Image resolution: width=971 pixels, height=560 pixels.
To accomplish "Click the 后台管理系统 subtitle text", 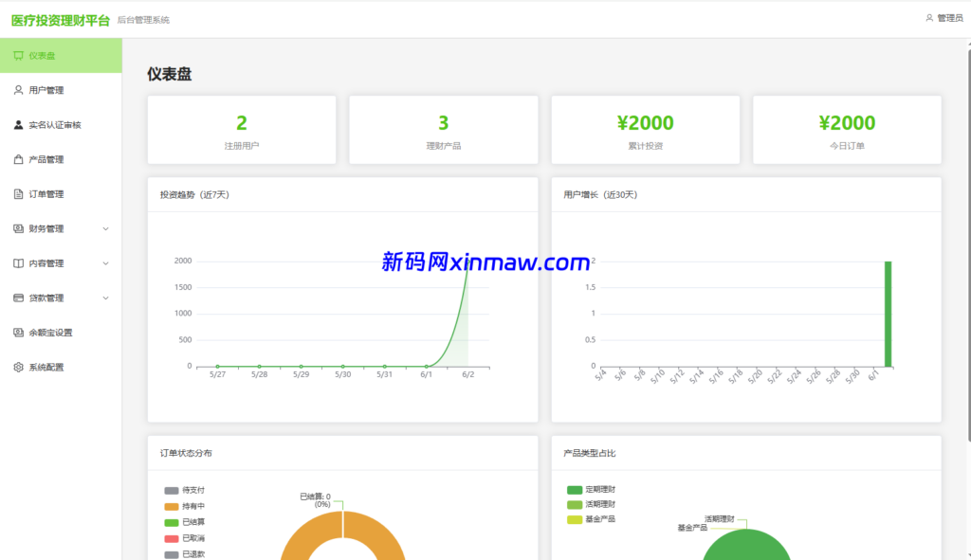I will tap(143, 21).
